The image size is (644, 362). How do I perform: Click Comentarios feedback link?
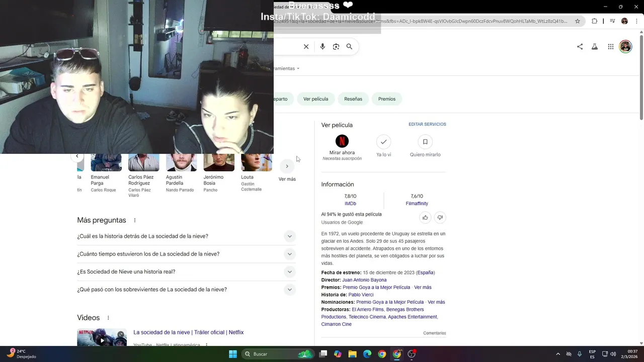pos(435,333)
